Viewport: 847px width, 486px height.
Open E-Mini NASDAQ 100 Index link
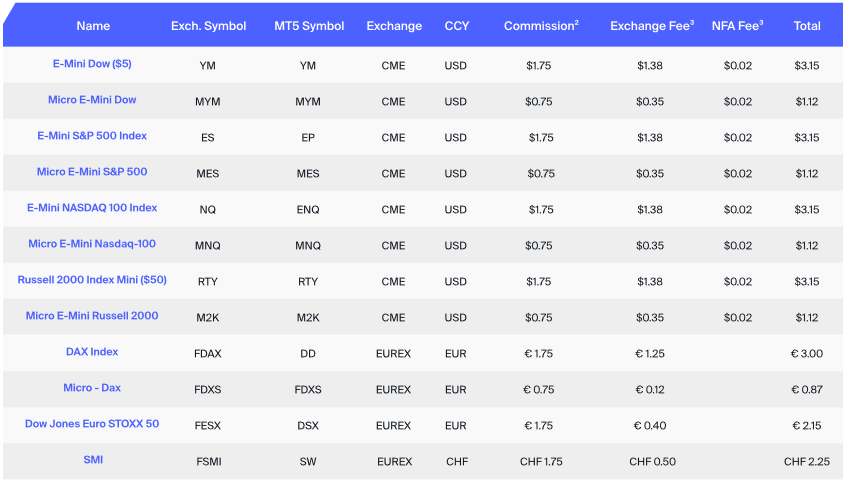pyautogui.click(x=92, y=208)
